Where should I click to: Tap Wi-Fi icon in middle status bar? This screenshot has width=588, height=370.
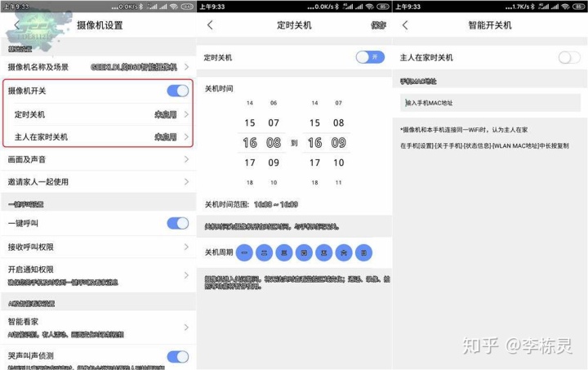[x=370, y=7]
